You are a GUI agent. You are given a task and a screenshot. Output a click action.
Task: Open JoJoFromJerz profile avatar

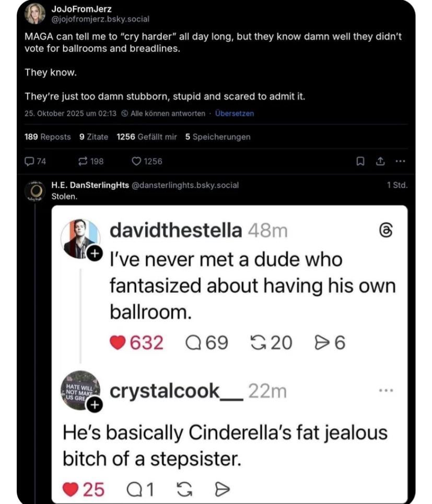(x=35, y=14)
